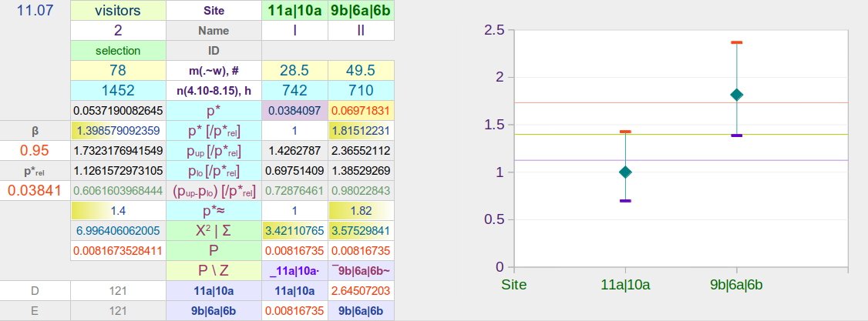Screen dimensions: 868x321
Task: Click the cell with value 1452
Action: 118,91
